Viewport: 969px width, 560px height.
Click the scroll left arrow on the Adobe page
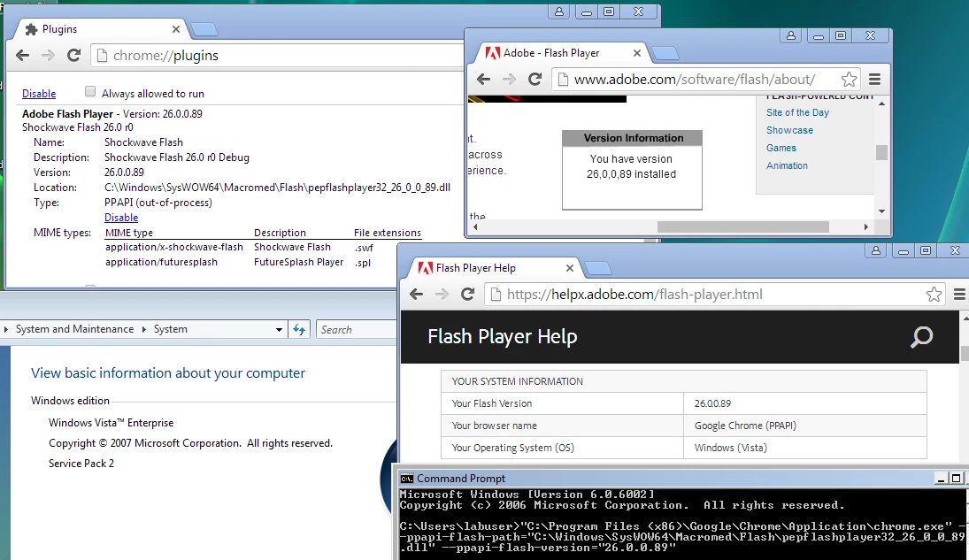tap(475, 226)
